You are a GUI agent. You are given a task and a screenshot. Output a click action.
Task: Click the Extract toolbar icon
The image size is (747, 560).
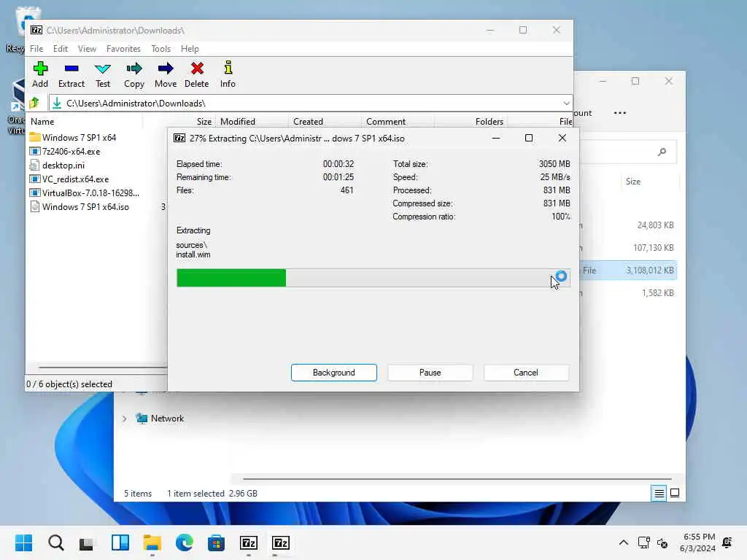(x=71, y=74)
